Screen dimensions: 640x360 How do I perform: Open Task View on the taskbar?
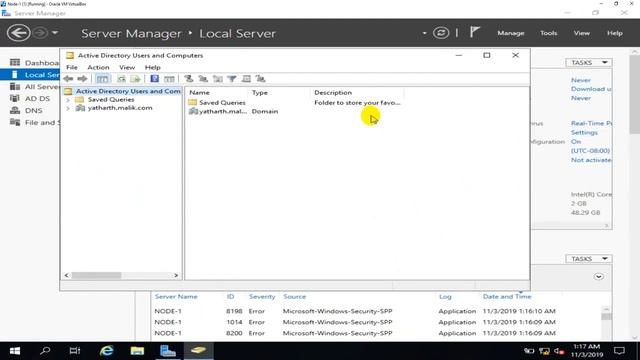(x=75, y=351)
